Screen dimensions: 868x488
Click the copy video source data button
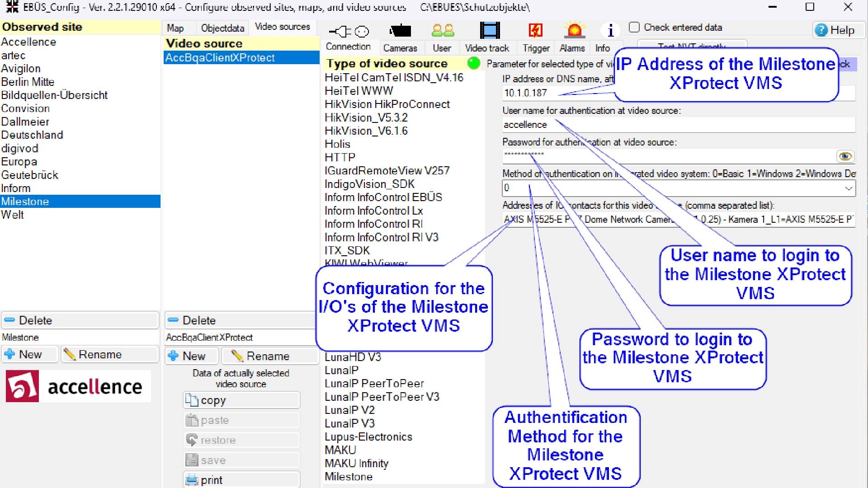point(241,400)
